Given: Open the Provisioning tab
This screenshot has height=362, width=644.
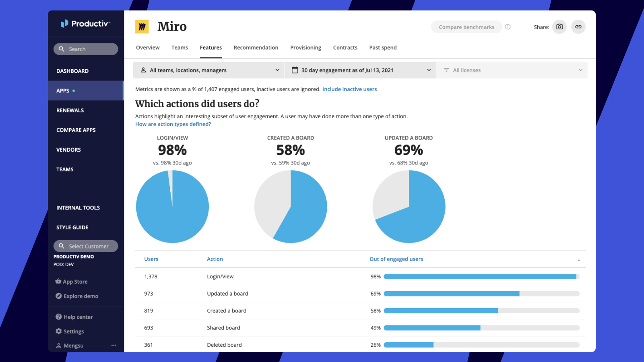Looking at the screenshot, I should 306,47.
